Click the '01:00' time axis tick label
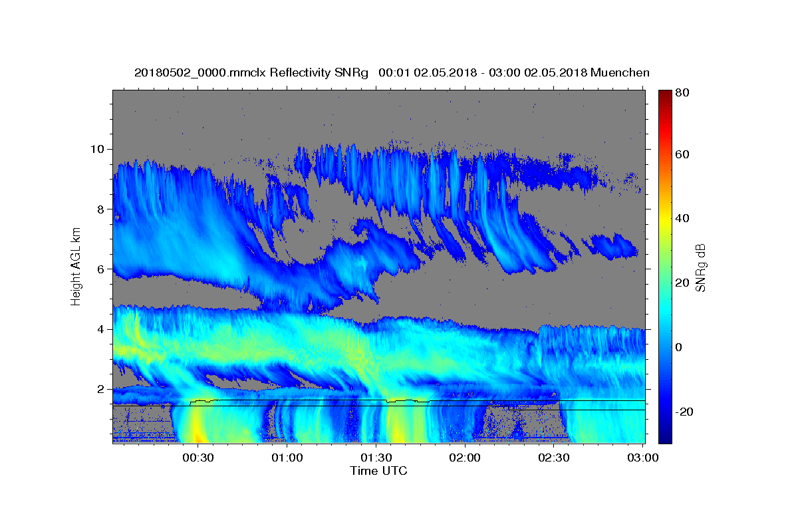Viewport: 798px width, 532px height. 287,458
